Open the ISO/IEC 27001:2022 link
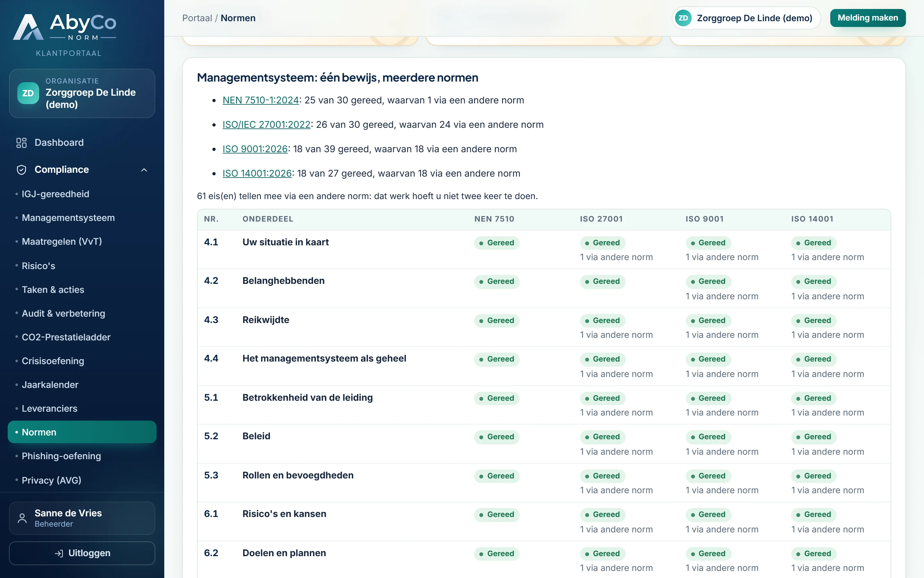 [x=267, y=125]
